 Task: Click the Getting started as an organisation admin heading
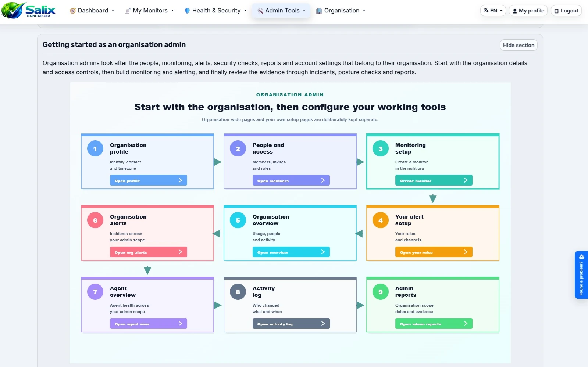(114, 44)
